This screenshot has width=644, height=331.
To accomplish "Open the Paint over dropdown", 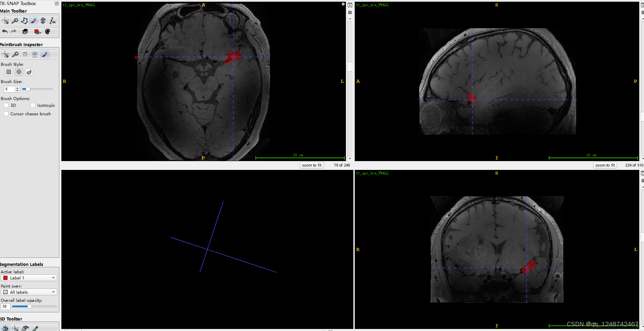I will (x=29, y=292).
